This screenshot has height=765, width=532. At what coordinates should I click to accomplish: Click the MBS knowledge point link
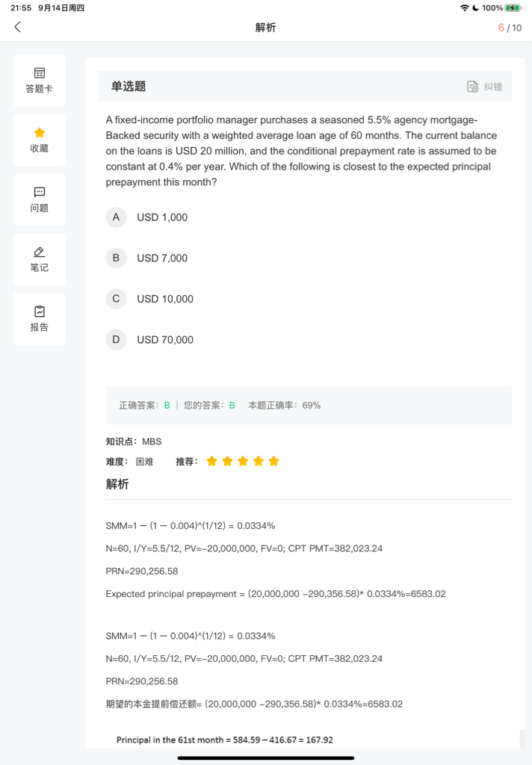coord(152,442)
